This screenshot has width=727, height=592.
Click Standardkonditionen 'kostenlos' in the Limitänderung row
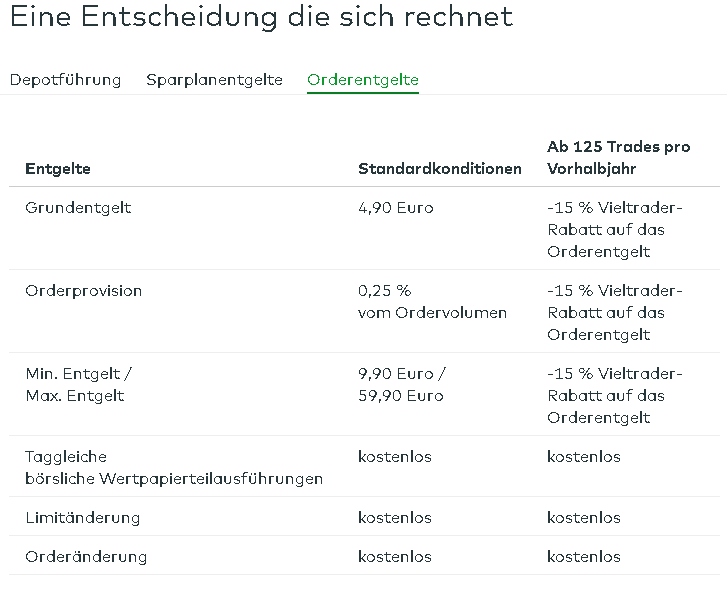[395, 518]
